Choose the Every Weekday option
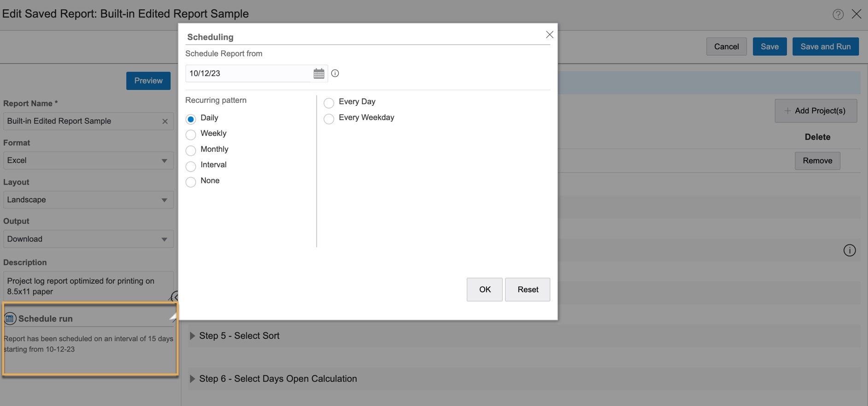The height and width of the screenshot is (406, 868). click(x=328, y=118)
